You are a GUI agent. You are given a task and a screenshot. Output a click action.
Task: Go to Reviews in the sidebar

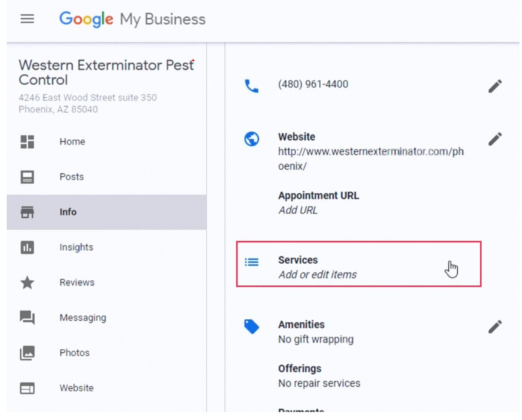point(107,283)
